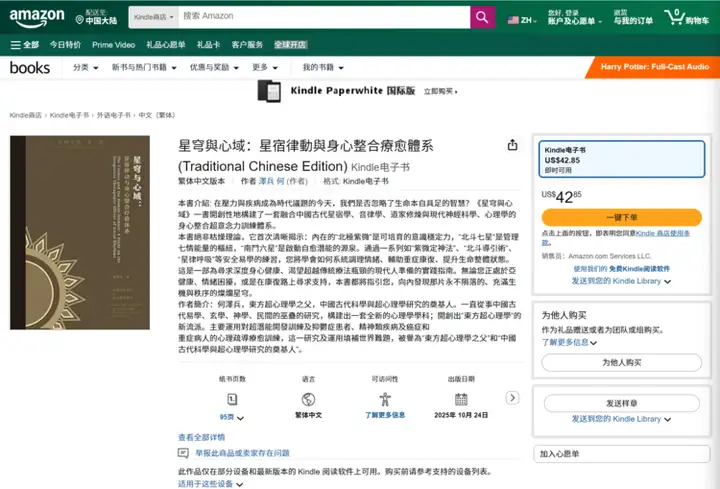Open the ZH language selector dropdown
The height and width of the screenshot is (489, 720).
[x=523, y=20]
